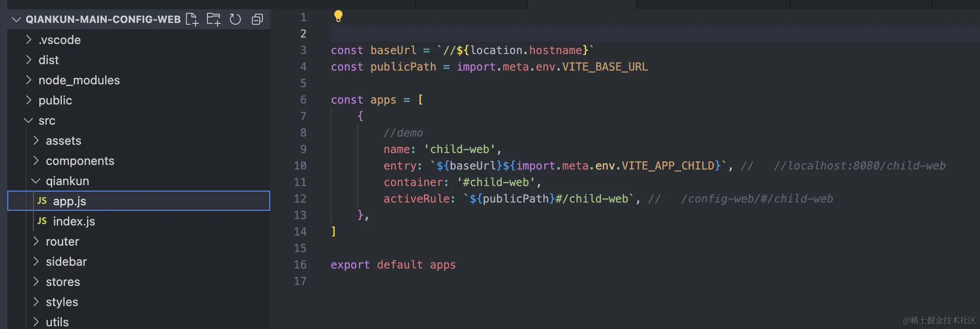Collapse the qiankun folder chevron
The height and width of the screenshot is (329, 980).
pos(36,181)
